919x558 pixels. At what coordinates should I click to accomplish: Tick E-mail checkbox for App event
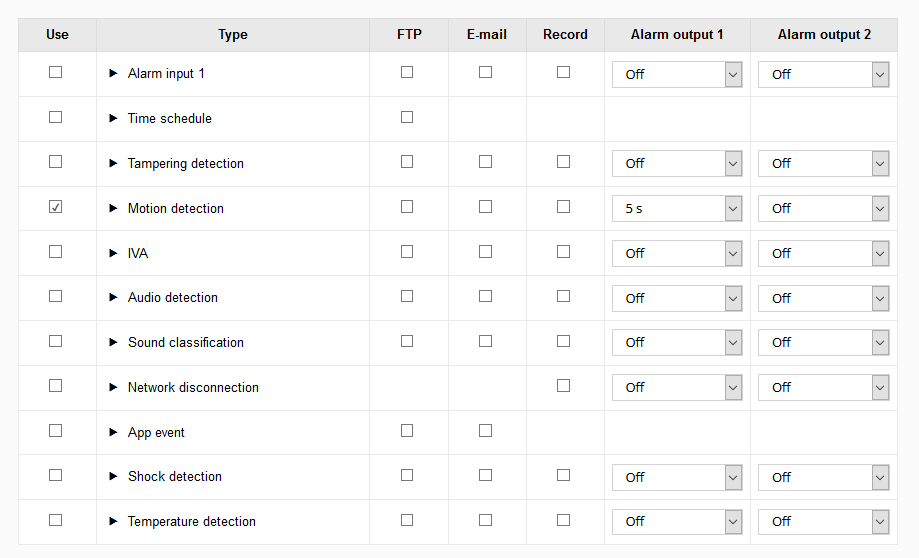pyautogui.click(x=485, y=431)
